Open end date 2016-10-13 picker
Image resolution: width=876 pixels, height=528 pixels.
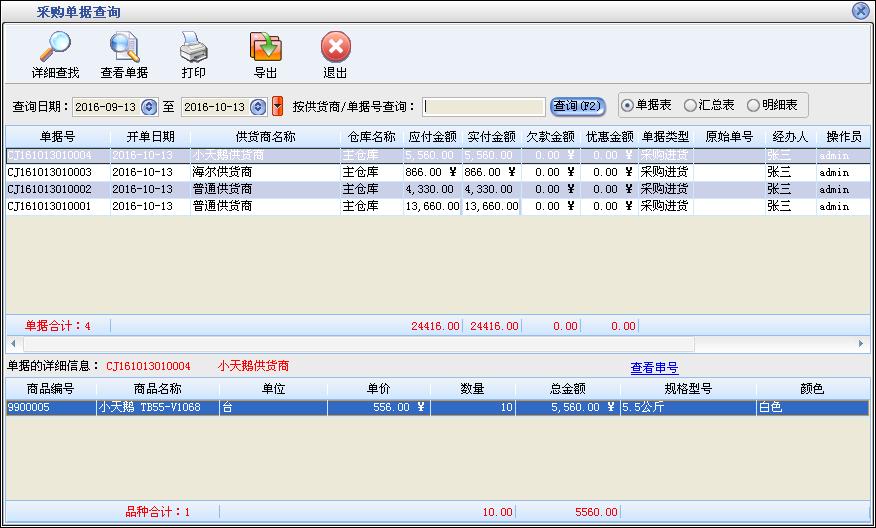tap(258, 107)
